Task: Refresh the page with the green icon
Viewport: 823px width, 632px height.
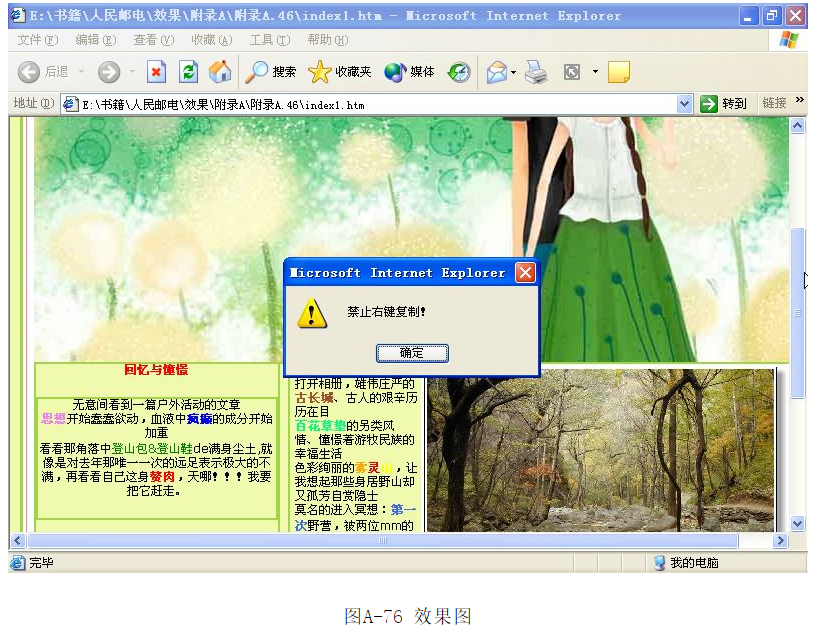Action: tap(188, 72)
